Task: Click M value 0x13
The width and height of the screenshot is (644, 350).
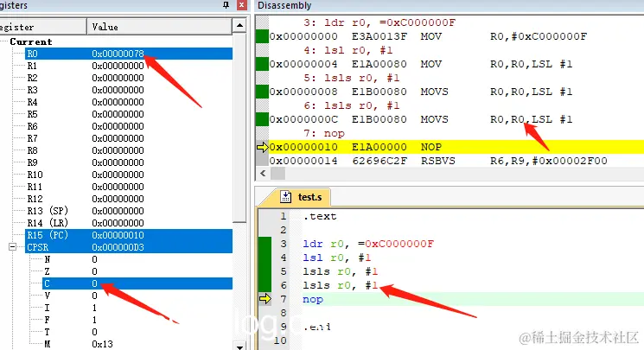Action: click(x=102, y=344)
